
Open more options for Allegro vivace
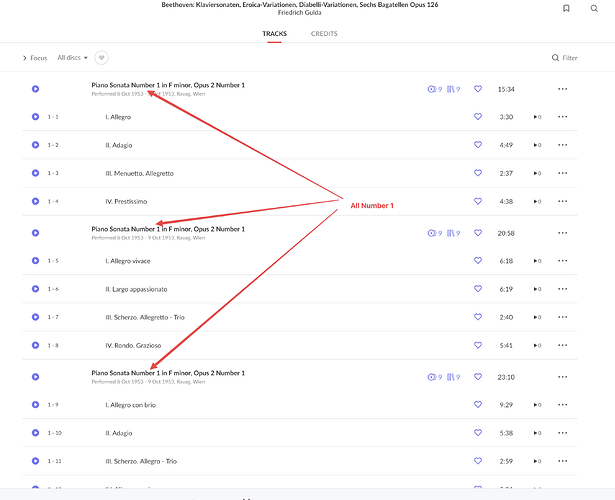click(562, 261)
